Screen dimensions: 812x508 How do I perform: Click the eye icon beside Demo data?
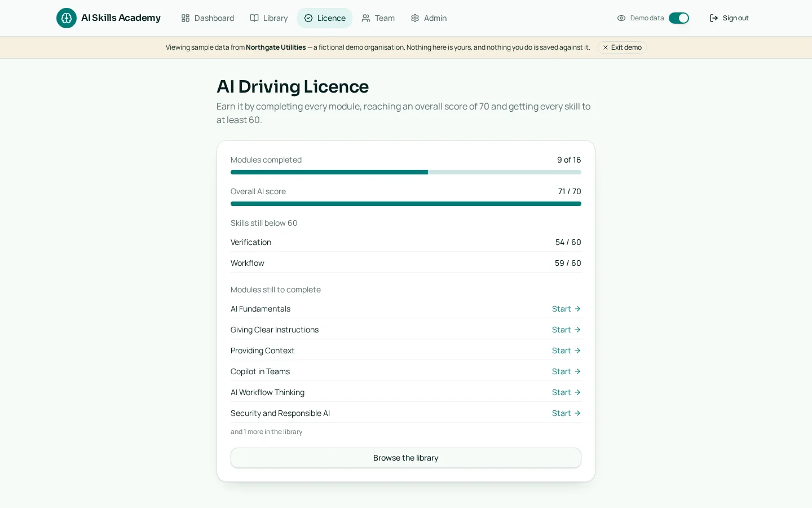click(621, 18)
